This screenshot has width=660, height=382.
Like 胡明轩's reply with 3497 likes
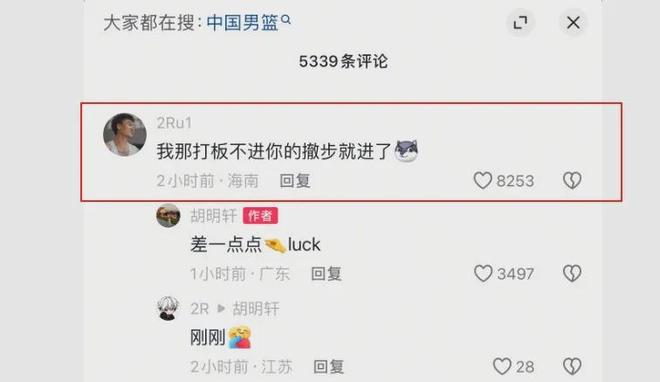[x=483, y=273]
